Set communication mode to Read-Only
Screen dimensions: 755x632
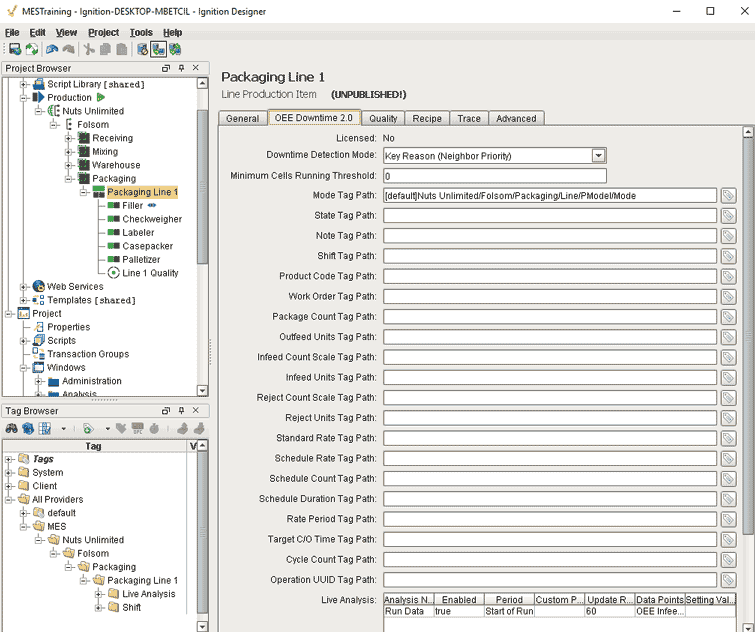click(x=158, y=49)
